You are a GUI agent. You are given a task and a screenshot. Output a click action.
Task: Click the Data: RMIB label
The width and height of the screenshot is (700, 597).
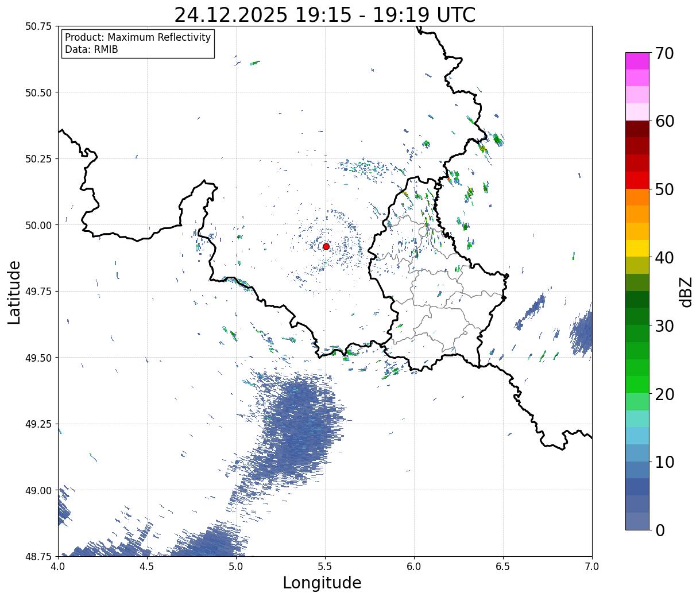91,49
